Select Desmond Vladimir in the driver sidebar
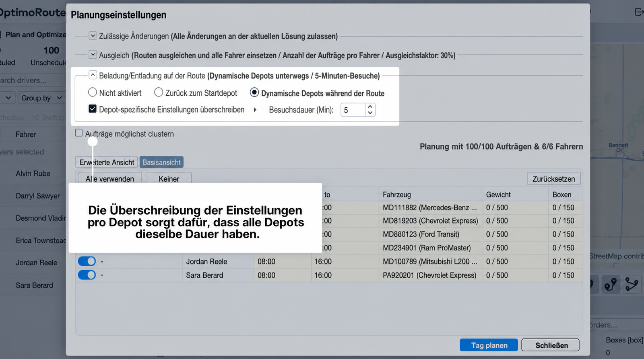 coord(40,218)
